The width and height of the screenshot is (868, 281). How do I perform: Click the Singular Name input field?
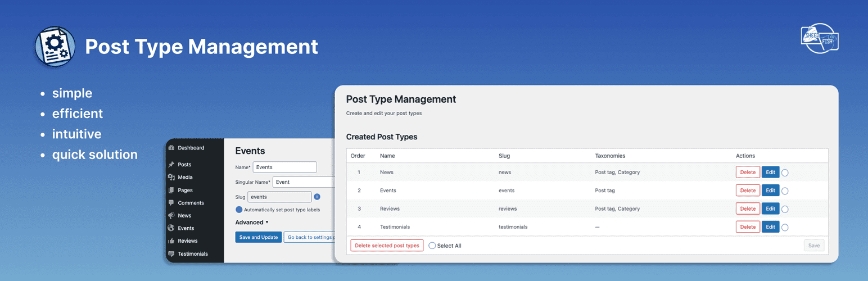(304, 182)
